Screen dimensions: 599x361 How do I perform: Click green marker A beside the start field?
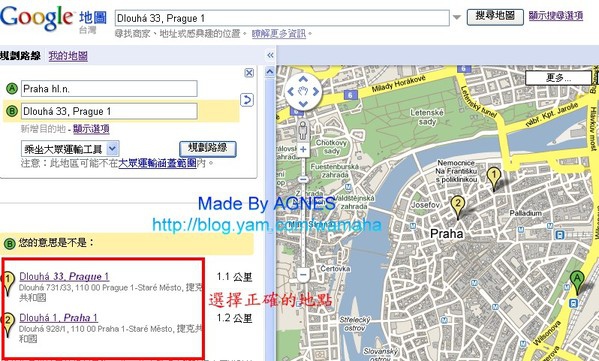pyautogui.click(x=12, y=89)
